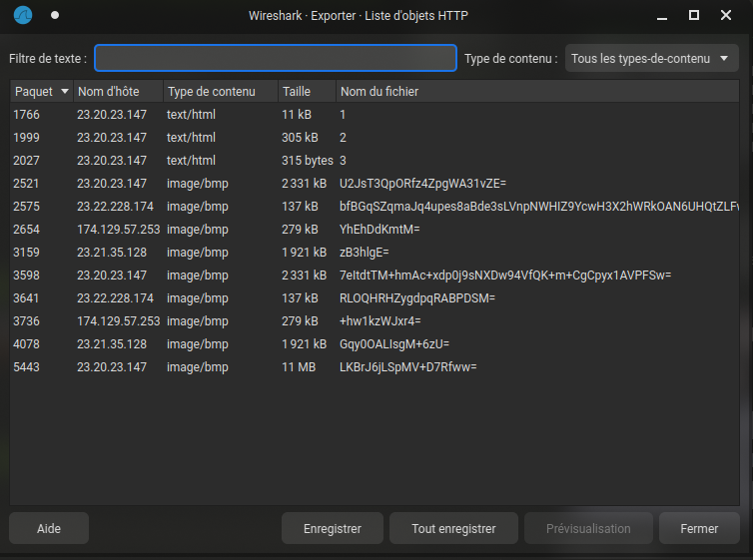Click the Prévisualisation button
The image size is (753, 560).
click(588, 528)
